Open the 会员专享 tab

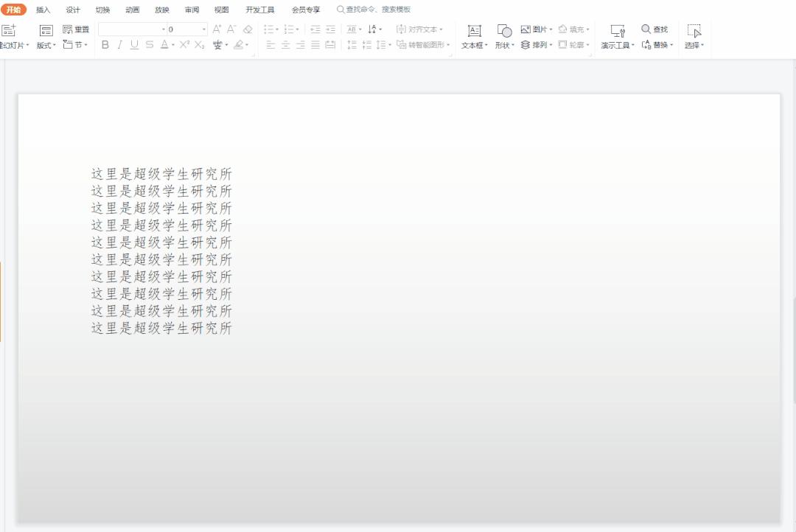[x=306, y=10]
